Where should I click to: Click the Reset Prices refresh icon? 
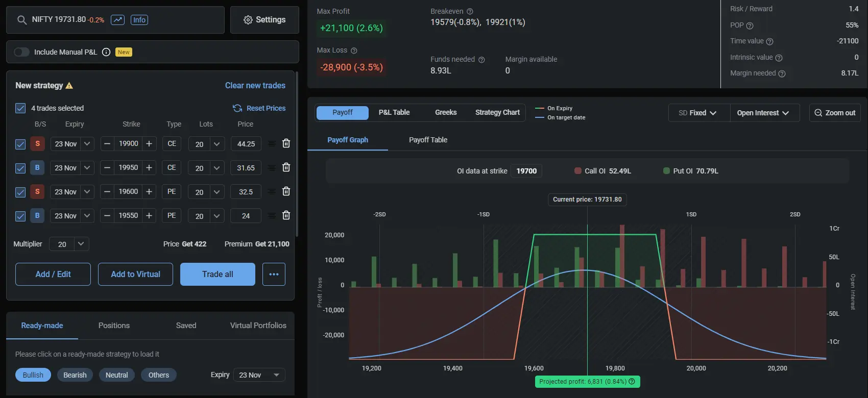[237, 108]
